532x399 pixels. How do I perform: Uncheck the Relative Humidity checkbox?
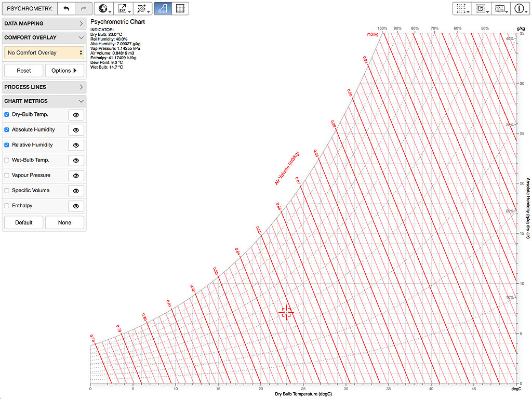(6, 145)
